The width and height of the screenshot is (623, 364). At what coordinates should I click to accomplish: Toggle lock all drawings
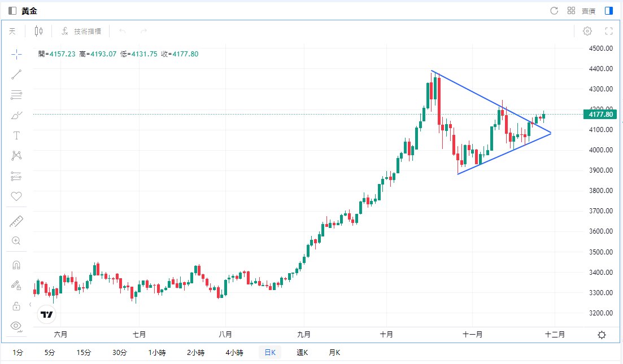[16, 305]
